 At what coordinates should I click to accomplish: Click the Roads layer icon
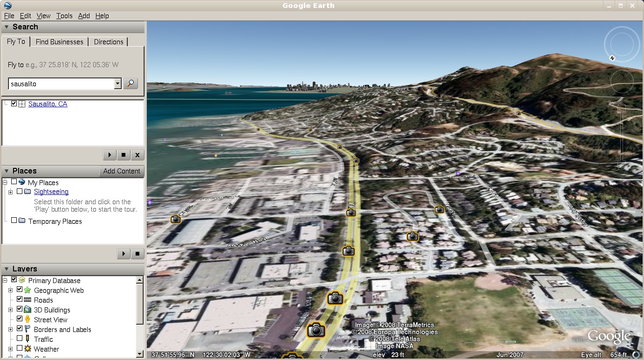(27, 300)
